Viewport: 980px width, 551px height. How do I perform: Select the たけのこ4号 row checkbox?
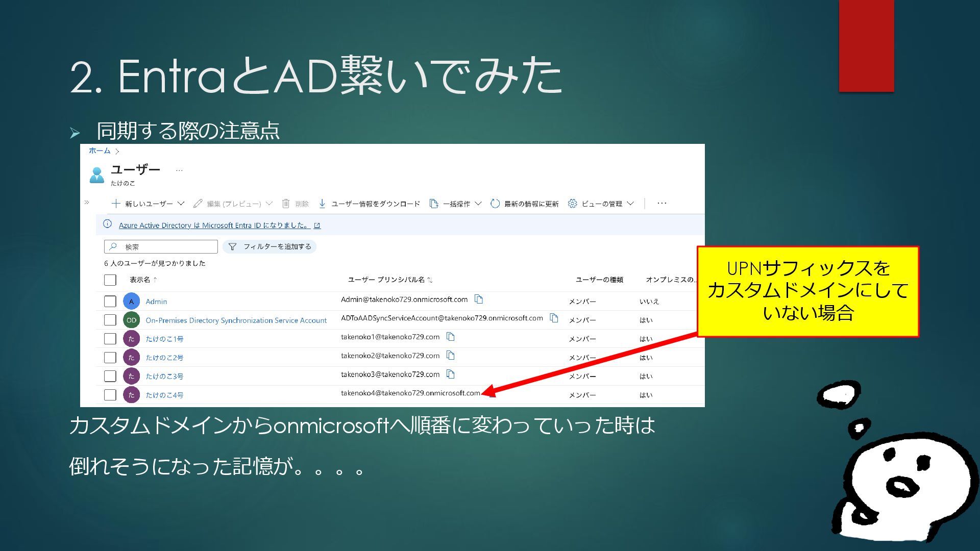tap(110, 395)
